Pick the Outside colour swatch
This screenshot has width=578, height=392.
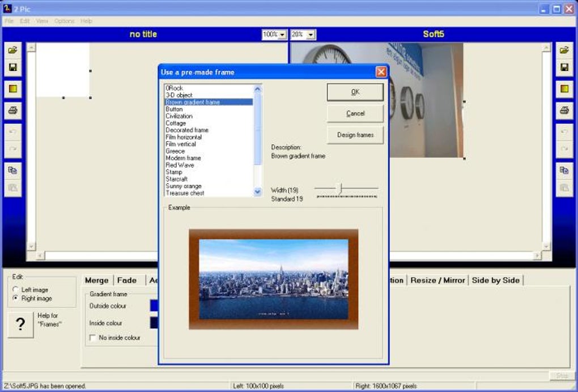(154, 306)
